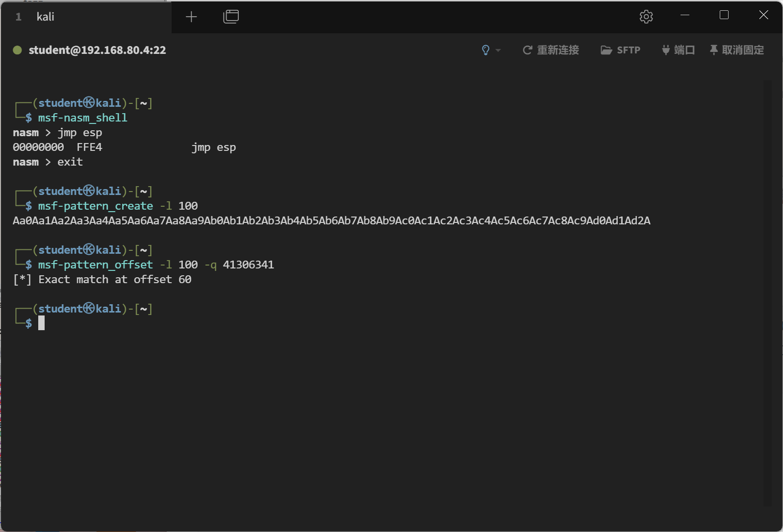Toggle 取消固定 to unpin the toolbar
This screenshot has width=783, height=532.
[737, 50]
